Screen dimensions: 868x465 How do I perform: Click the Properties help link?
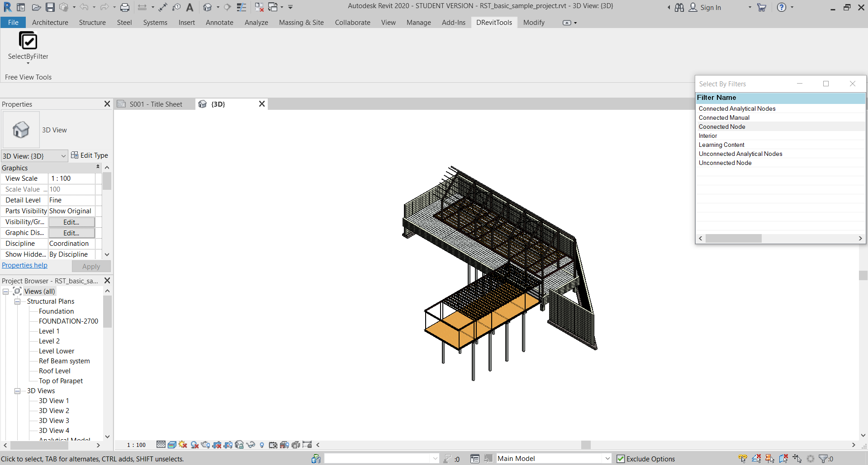tap(24, 265)
